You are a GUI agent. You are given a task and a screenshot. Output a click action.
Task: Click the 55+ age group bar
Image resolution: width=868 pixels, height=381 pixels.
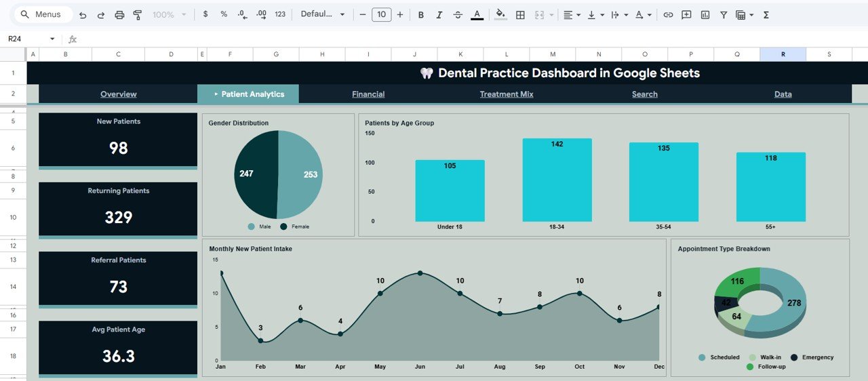point(771,187)
